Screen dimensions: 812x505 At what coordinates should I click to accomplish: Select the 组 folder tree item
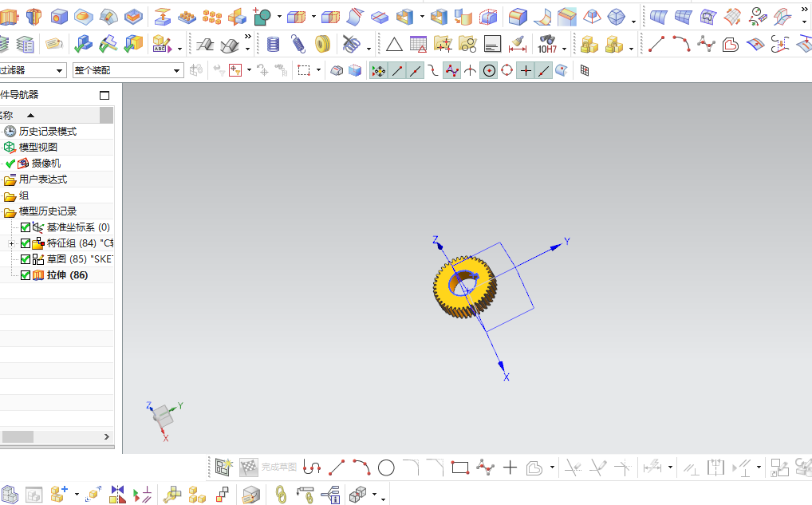point(24,195)
